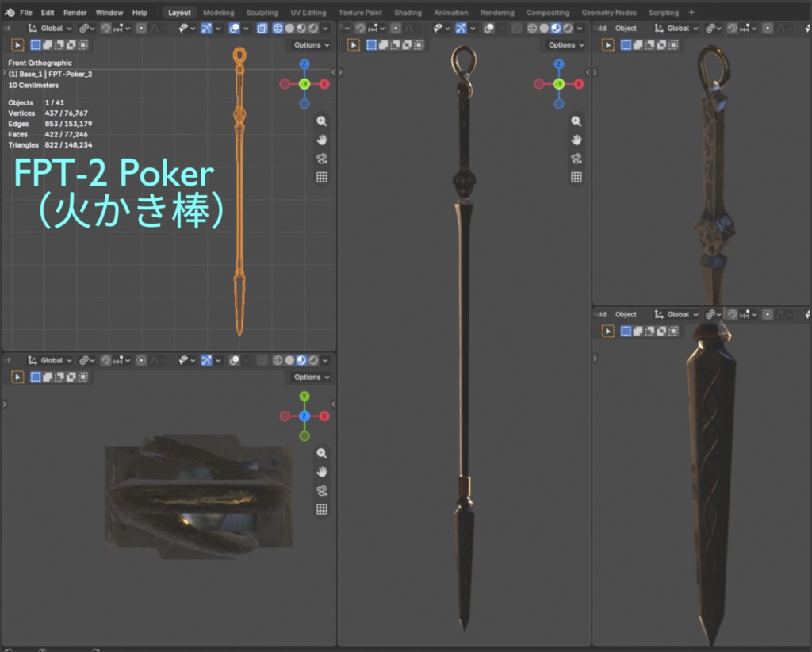The width and height of the screenshot is (812, 652).
Task: Open the Render menu
Action: click(75, 13)
